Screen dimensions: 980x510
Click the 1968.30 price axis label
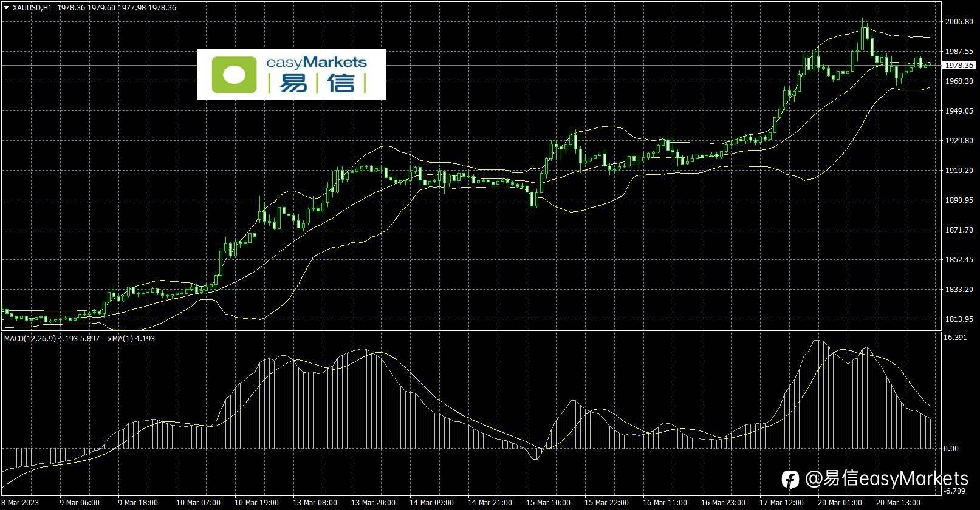point(959,81)
